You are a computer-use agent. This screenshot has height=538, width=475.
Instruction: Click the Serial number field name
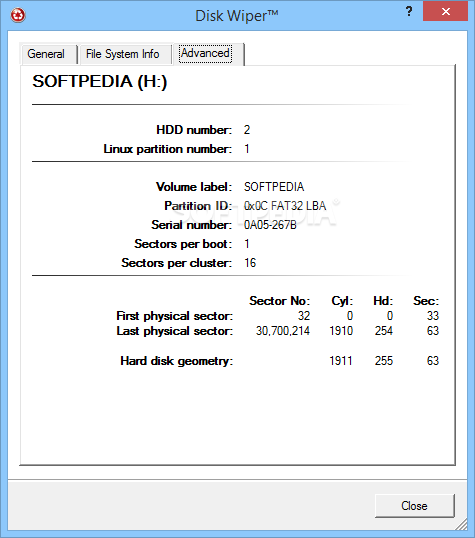pyautogui.click(x=192, y=225)
